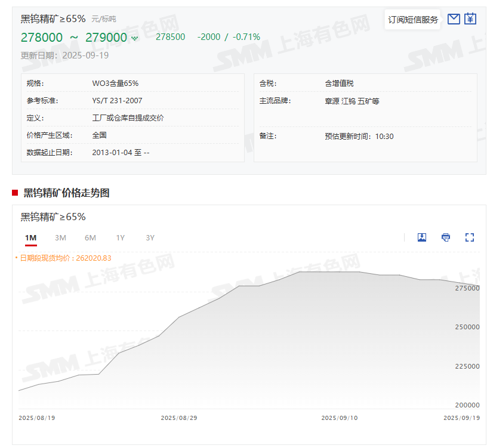Click the 2025/09/19 date on chart axis
The width and height of the screenshot is (487, 448).
461,418
